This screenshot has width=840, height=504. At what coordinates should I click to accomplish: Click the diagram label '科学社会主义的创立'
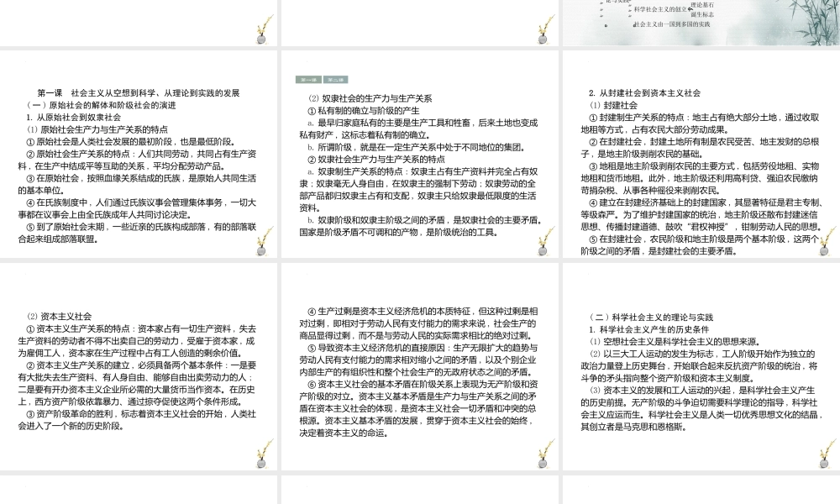pyautogui.click(x=660, y=9)
